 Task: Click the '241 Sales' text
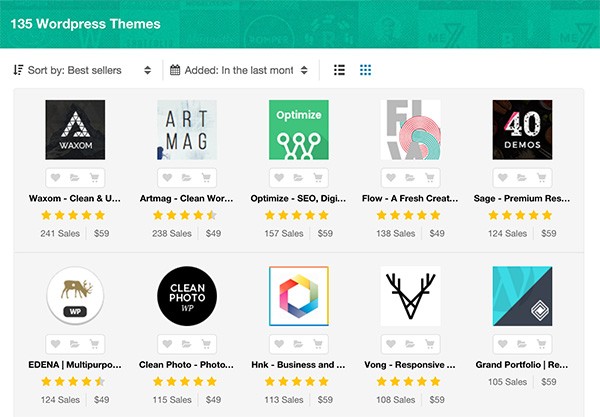tap(60, 233)
